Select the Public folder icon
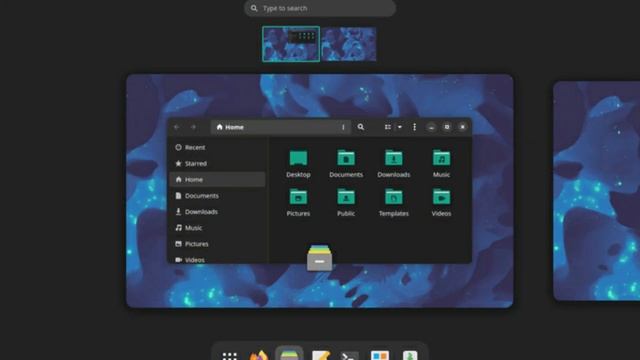Viewport: 640px width, 360px height. point(346,197)
